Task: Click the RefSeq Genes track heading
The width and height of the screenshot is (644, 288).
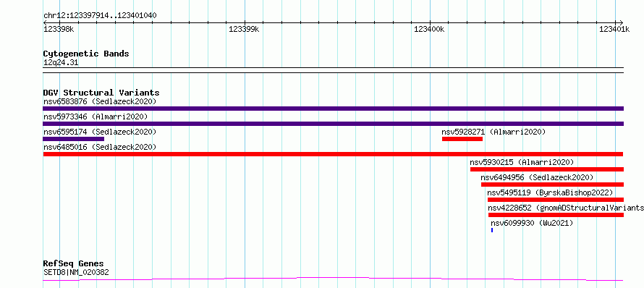Action: (x=74, y=264)
